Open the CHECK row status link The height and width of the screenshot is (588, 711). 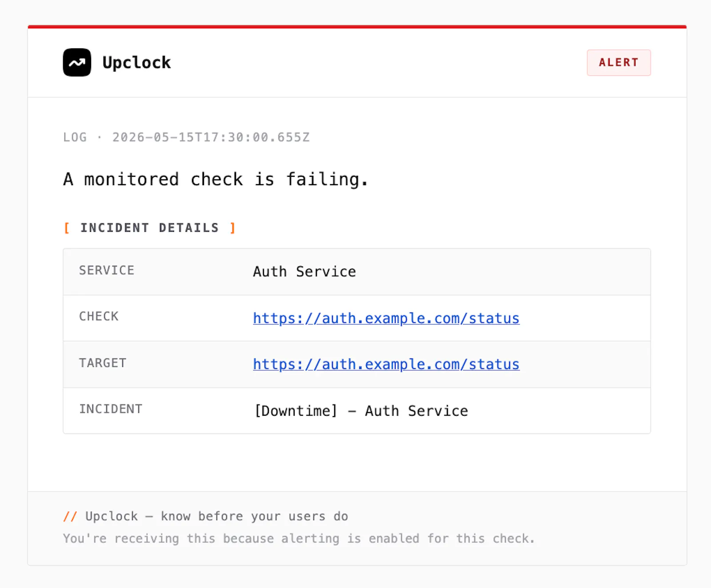386,318
